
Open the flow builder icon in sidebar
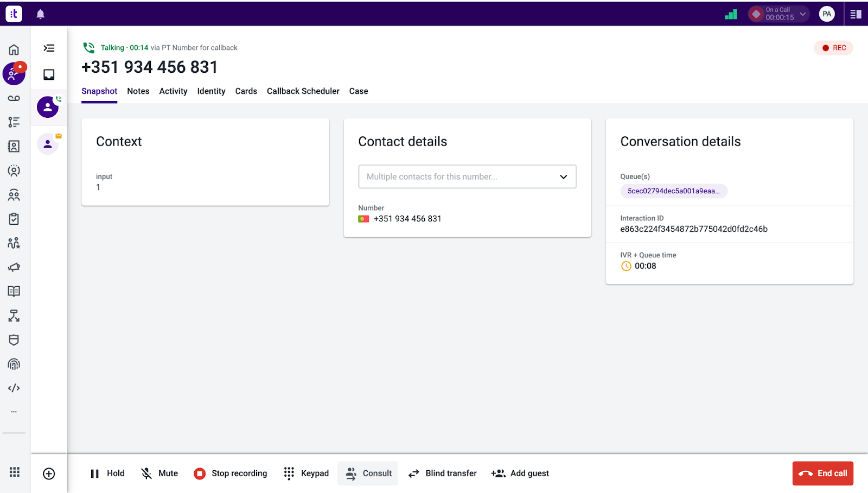14,315
